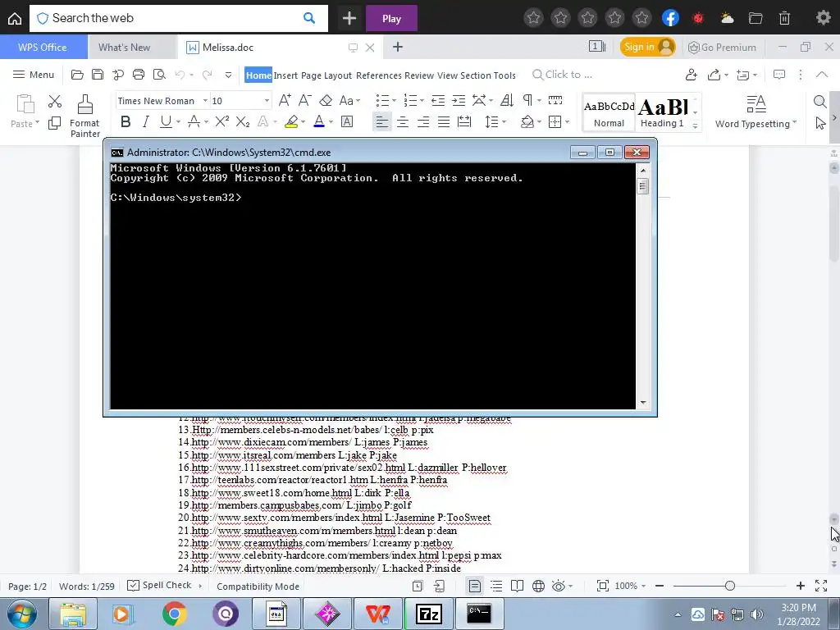Click the Sign in button

[648, 47]
